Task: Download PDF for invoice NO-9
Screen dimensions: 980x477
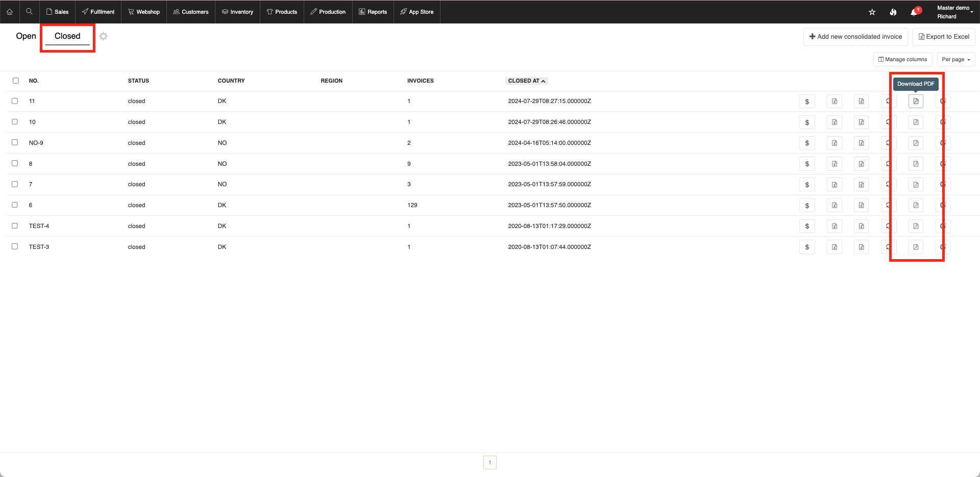Action: [916, 143]
